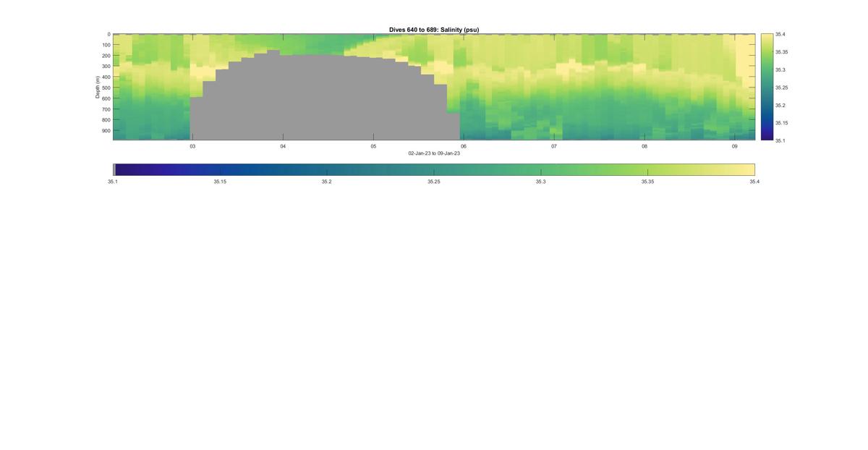
Task: Click the depth tick label "100"
Action: [106, 45]
